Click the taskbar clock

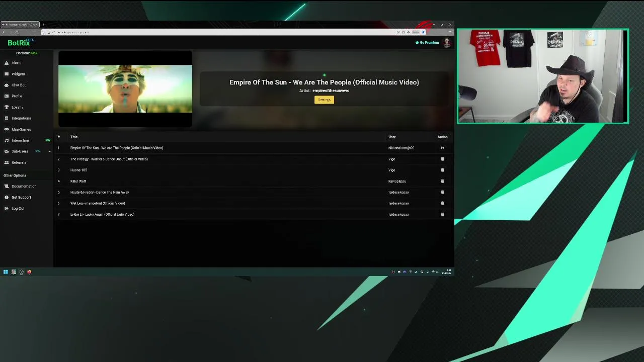(x=447, y=272)
